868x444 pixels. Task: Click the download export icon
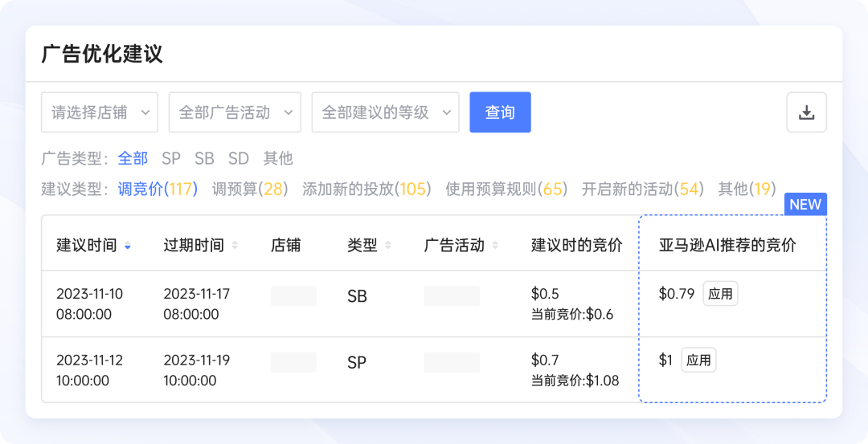coord(806,112)
